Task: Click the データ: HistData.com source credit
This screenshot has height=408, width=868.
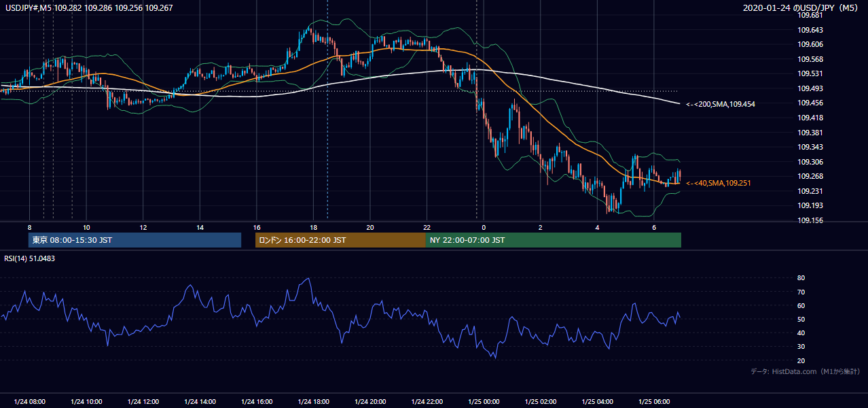Action: pyautogui.click(x=806, y=371)
